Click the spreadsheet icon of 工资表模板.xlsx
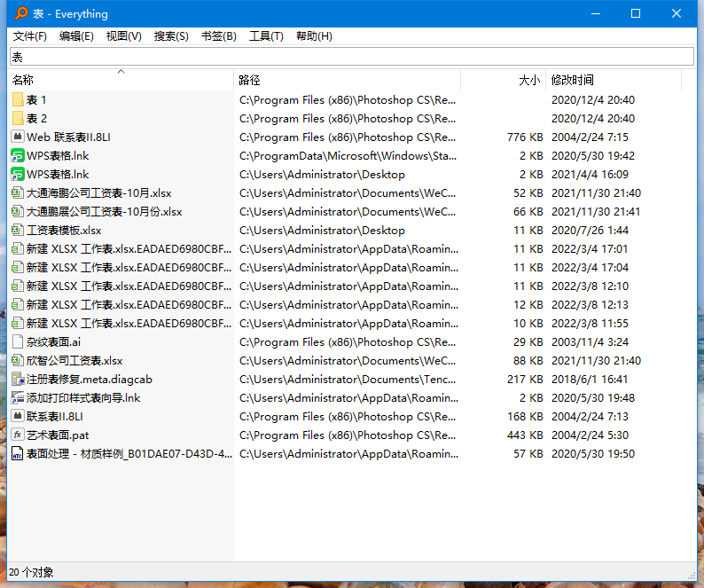 (x=18, y=231)
